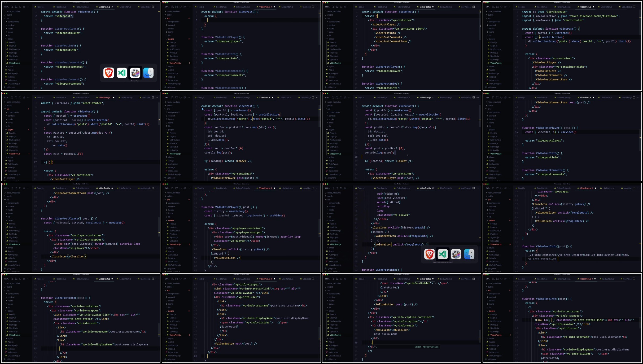Split editor in frame with cursor on line 41

pyautogui.click(x=153, y=188)
